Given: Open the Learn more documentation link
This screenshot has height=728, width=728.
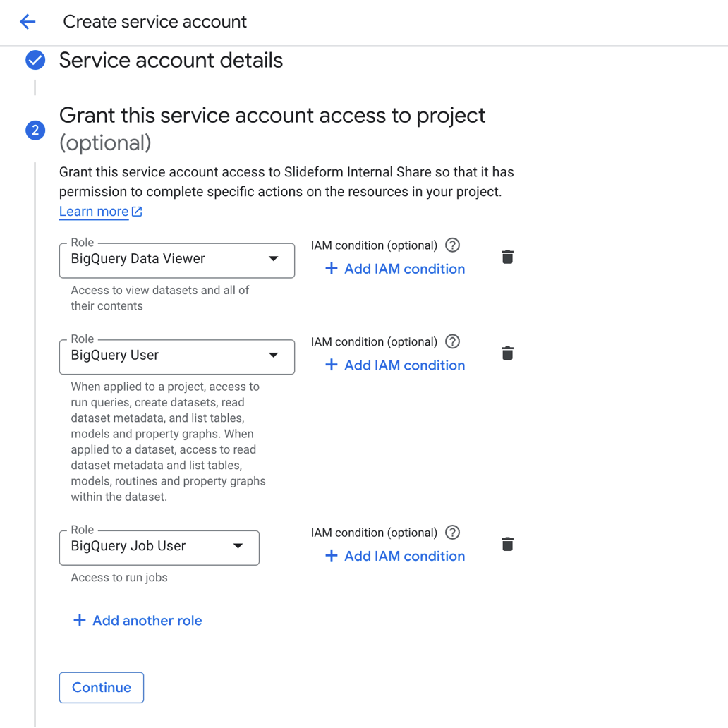Looking at the screenshot, I should click(x=94, y=210).
